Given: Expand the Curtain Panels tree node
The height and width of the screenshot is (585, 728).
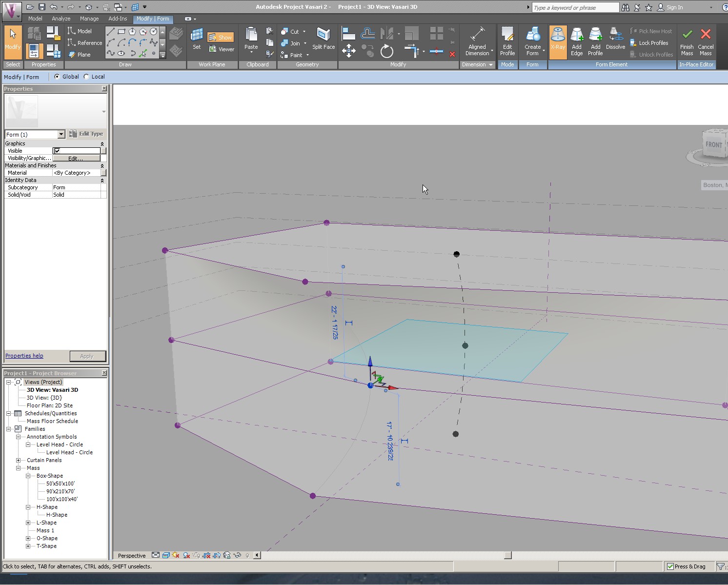Looking at the screenshot, I should point(19,460).
